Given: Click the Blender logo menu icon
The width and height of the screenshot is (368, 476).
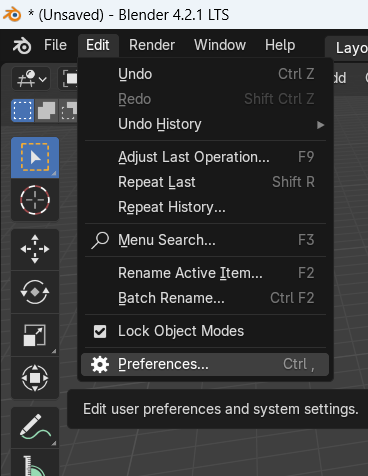Looking at the screenshot, I should [x=22, y=45].
